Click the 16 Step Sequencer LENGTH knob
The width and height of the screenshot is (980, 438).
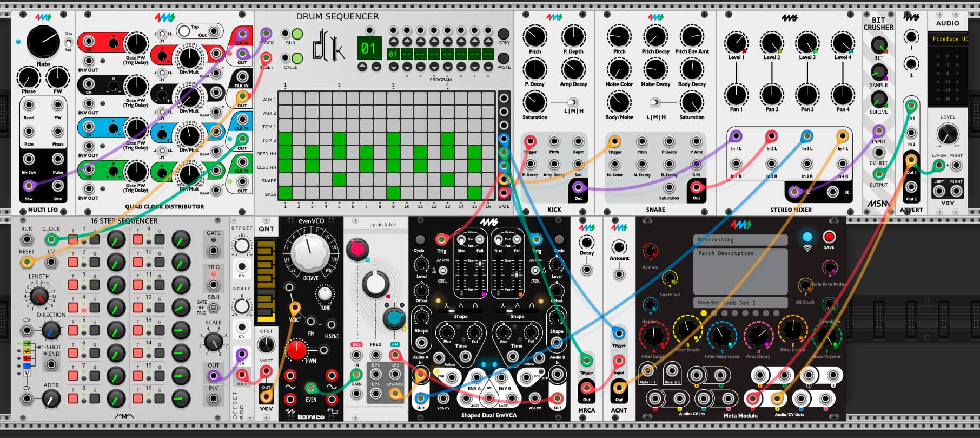click(x=38, y=296)
